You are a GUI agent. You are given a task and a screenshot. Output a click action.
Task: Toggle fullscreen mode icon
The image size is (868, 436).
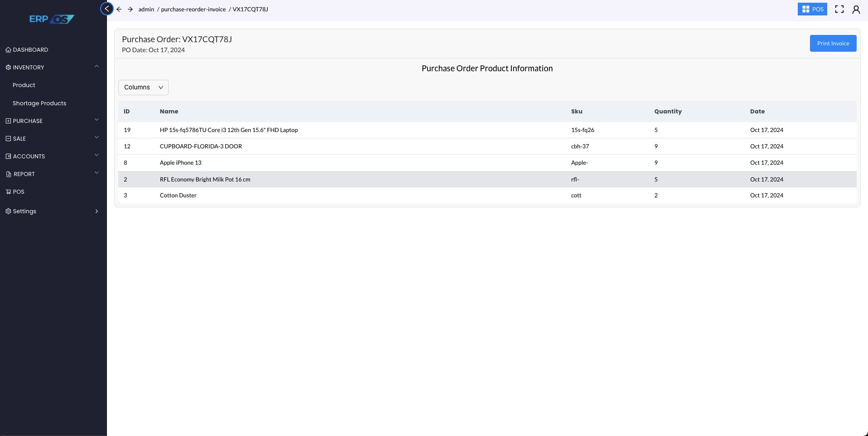839,9
